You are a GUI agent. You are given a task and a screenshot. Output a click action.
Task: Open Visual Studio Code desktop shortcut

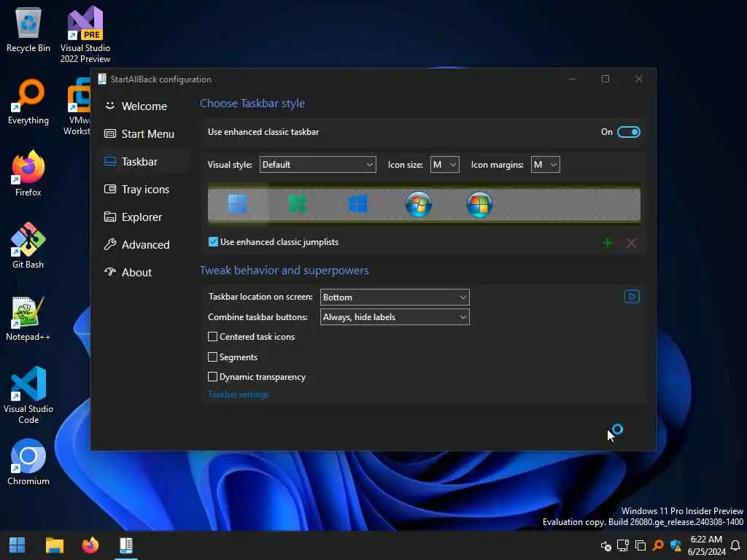pos(28,395)
